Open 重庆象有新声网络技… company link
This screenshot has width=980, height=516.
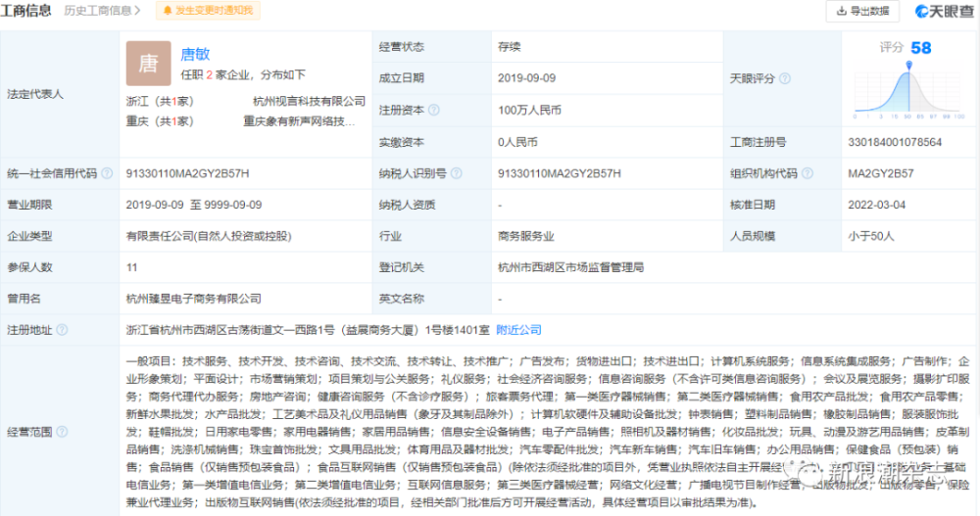(x=299, y=121)
